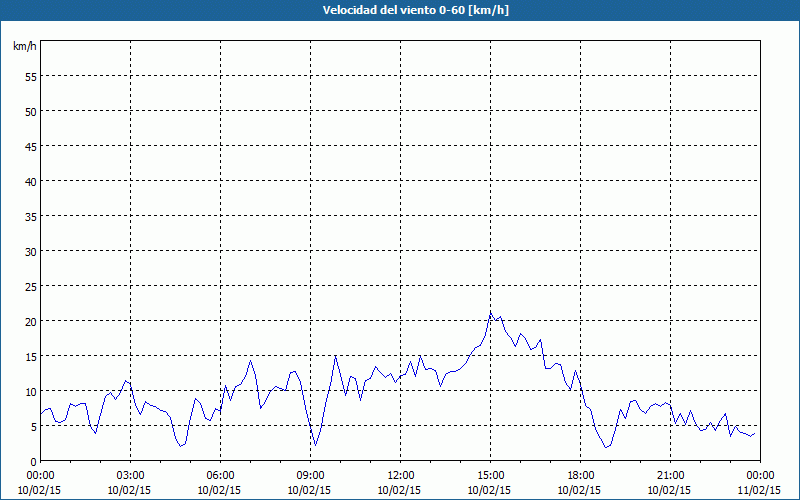This screenshot has height=500, width=800.
Task: Click the highest wind speed peak near 15:00
Action: click(x=490, y=314)
